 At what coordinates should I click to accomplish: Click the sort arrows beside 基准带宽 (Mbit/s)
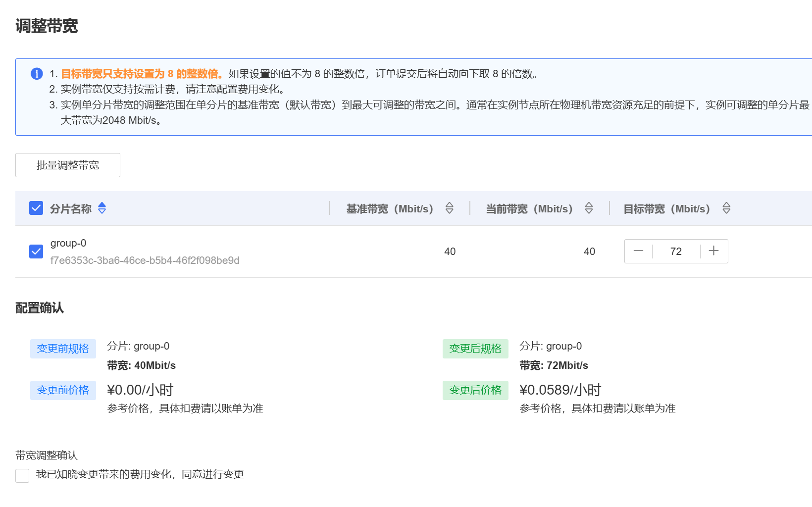[x=449, y=208]
